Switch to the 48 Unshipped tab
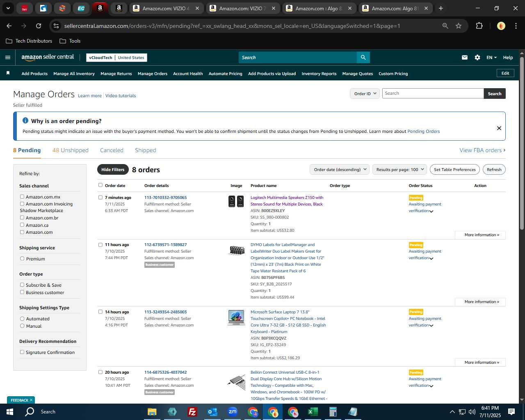 coord(71,150)
